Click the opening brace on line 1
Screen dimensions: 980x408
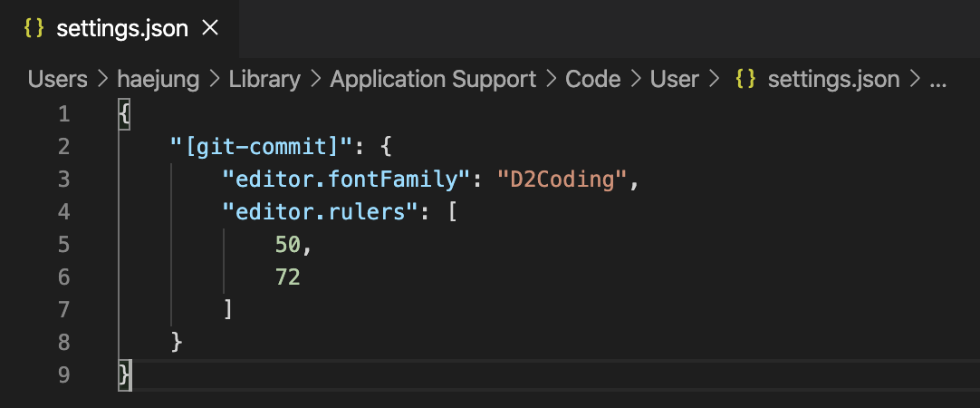[124, 114]
